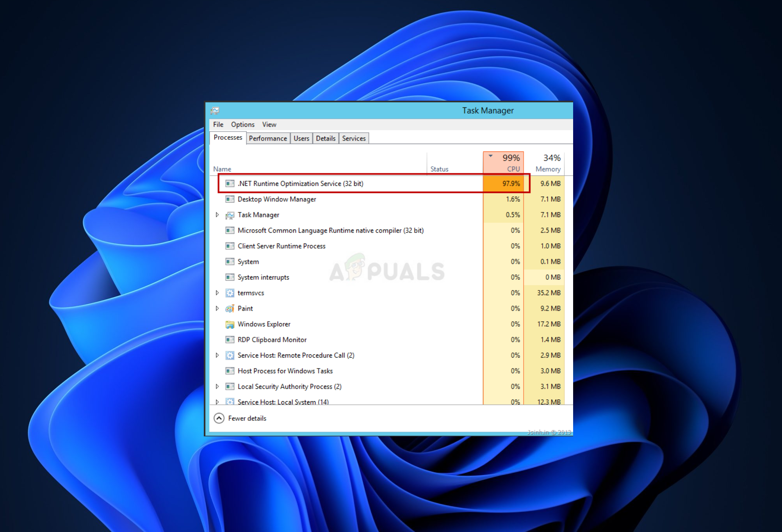Open the Services tab

pos(354,138)
